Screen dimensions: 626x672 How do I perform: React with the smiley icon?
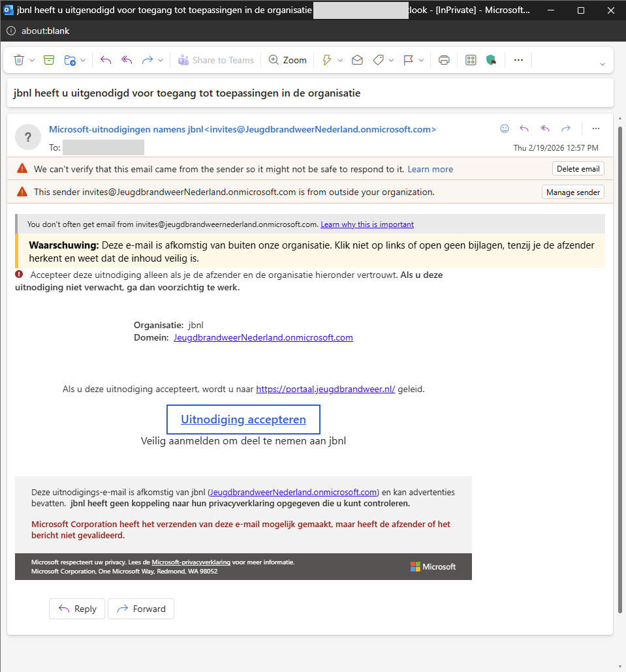point(505,128)
